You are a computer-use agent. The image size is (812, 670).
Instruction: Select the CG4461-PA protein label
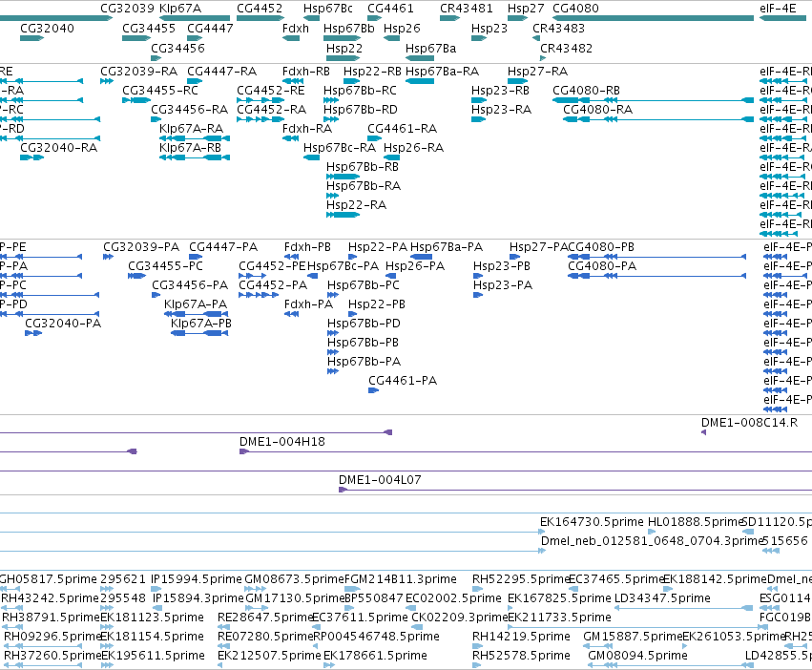pyautogui.click(x=403, y=381)
